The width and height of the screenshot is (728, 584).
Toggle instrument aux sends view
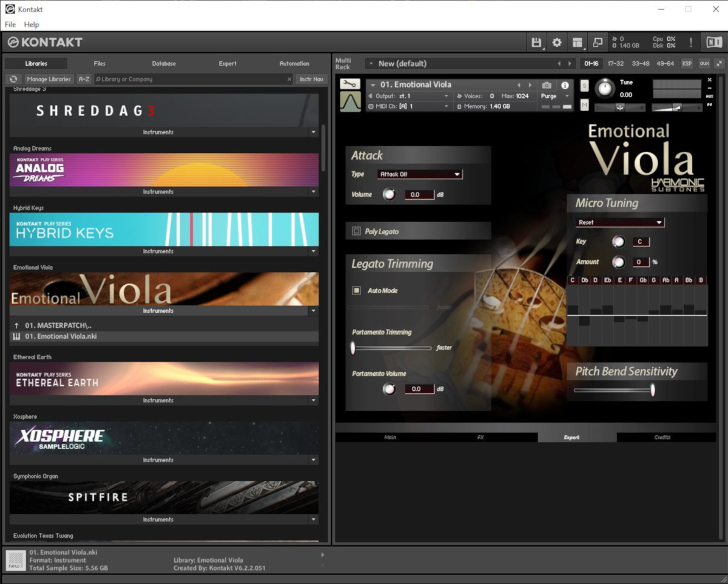pos(710,96)
